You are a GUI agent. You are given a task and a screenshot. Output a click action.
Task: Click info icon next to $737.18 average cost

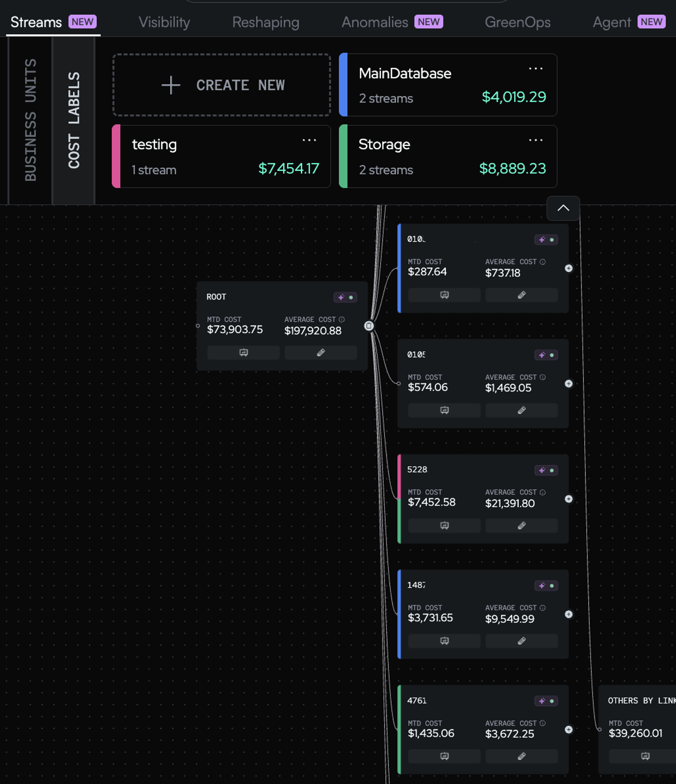point(543,262)
